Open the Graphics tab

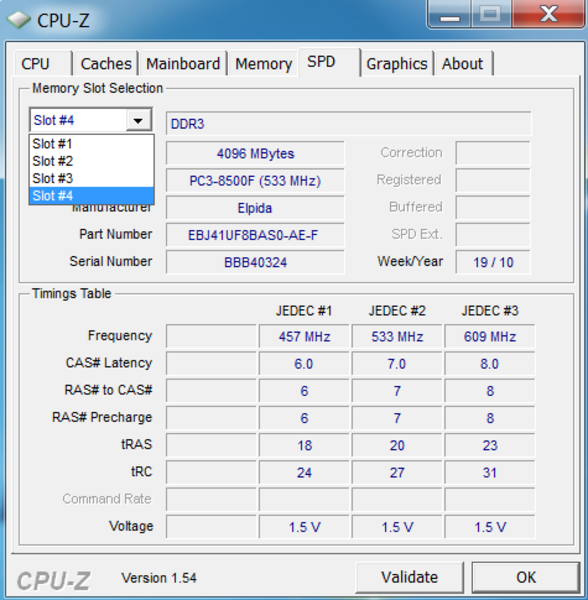point(397,64)
